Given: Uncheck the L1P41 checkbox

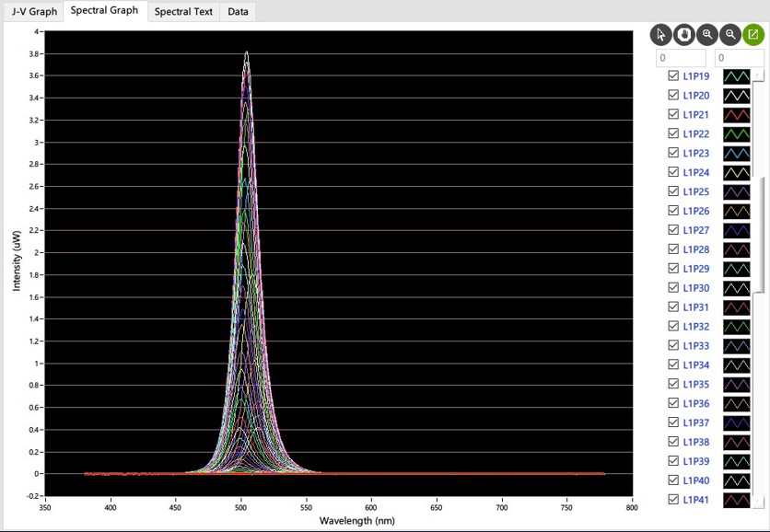Looking at the screenshot, I should 673,500.
